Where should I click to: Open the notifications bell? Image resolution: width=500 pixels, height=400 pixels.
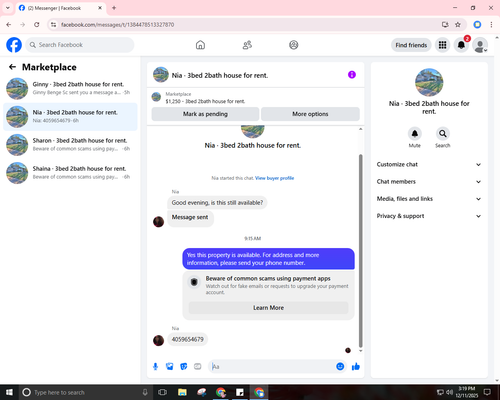click(461, 45)
